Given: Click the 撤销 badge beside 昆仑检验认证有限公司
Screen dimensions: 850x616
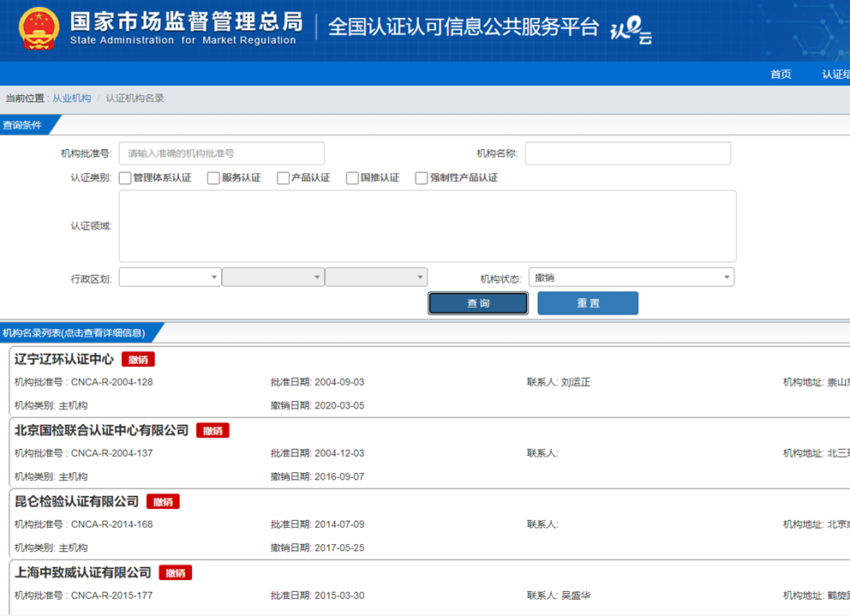Looking at the screenshot, I should (163, 501).
